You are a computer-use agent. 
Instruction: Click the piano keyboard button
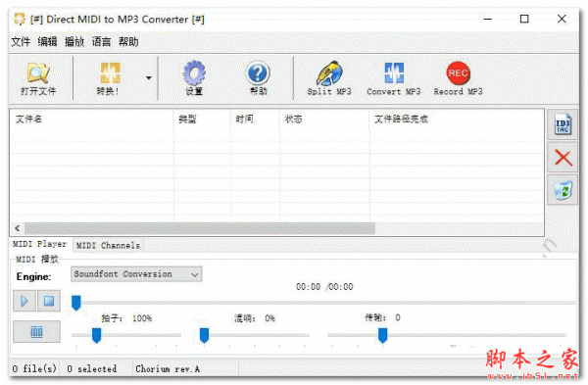click(36, 332)
